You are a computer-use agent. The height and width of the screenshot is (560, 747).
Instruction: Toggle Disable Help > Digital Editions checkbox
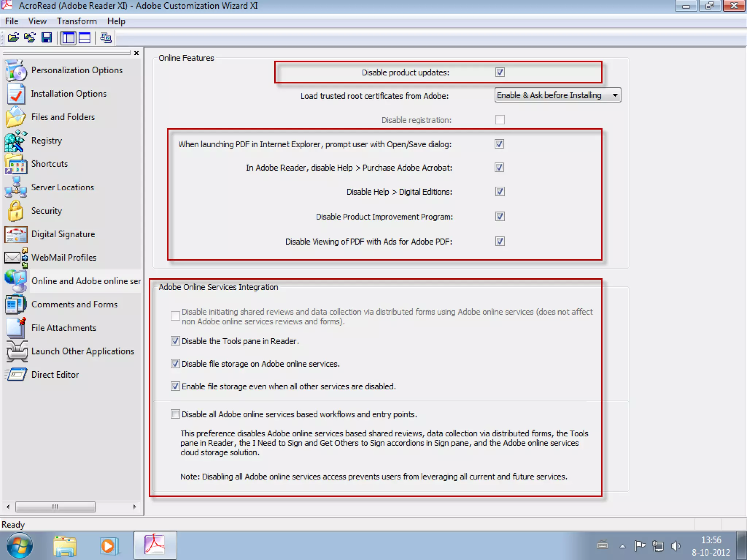(x=500, y=191)
